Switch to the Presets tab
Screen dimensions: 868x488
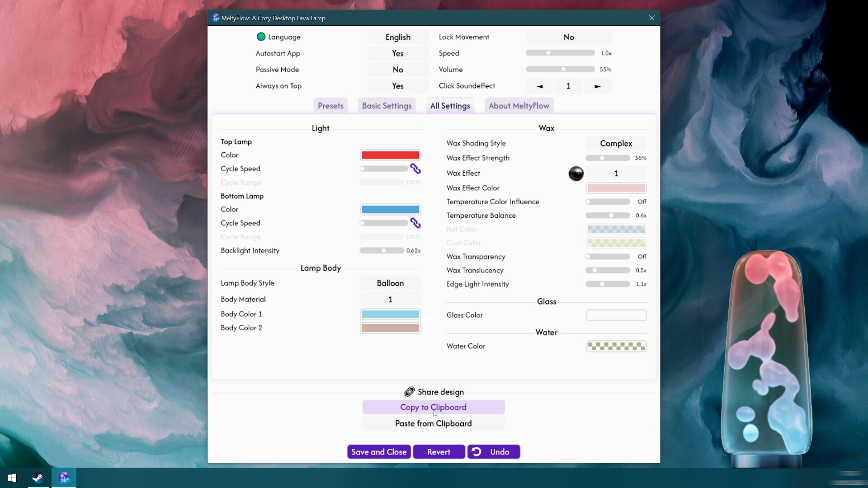(x=330, y=106)
